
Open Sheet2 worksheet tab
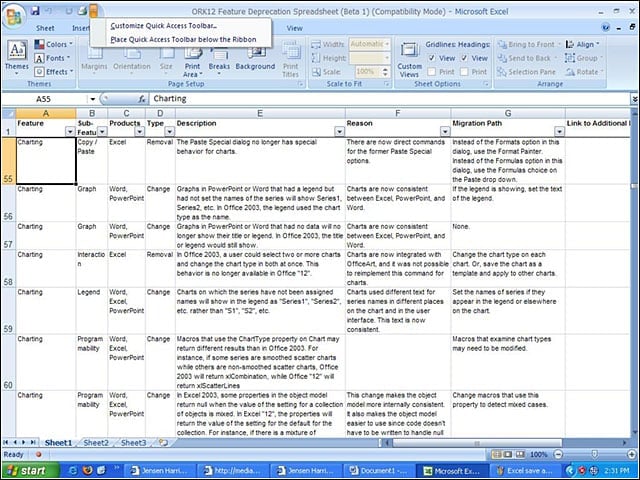click(96, 442)
